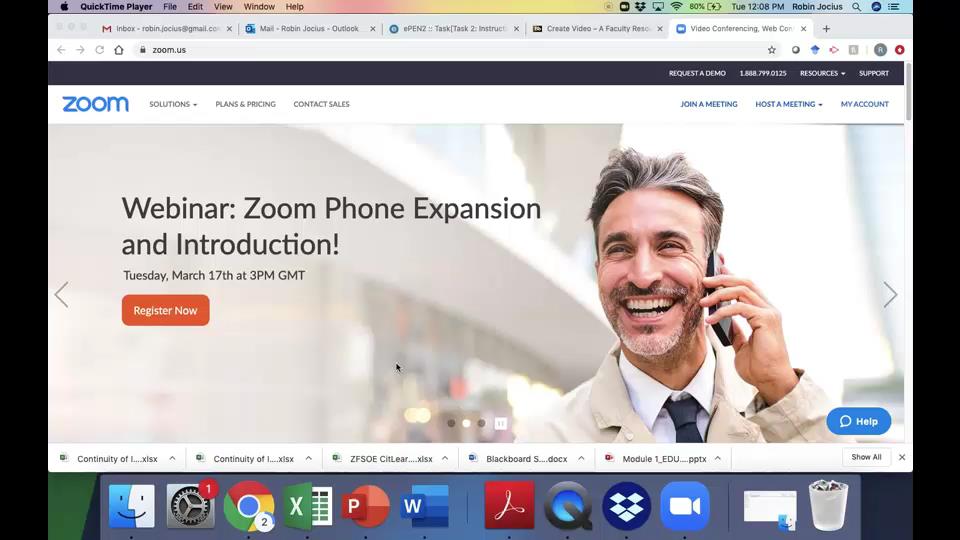The image size is (960, 540).
Task: Switch to the Mail - Robin Jocius Outlook tab
Action: pos(309,28)
